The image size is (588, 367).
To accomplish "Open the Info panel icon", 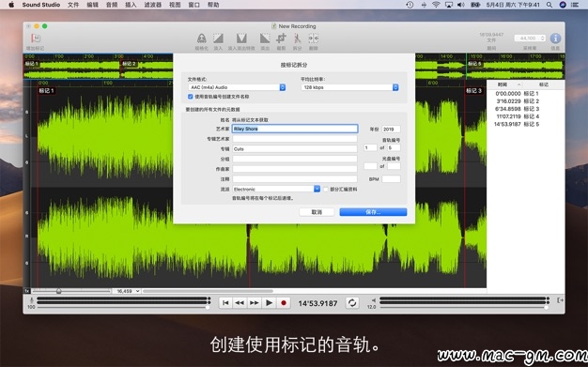I will point(555,38).
